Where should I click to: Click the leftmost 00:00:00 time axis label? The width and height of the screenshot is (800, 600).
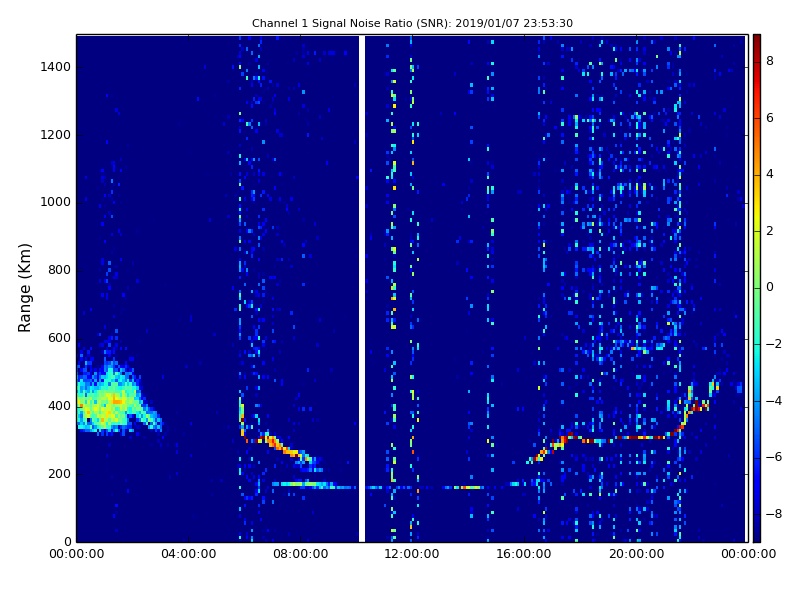pyautogui.click(x=77, y=554)
